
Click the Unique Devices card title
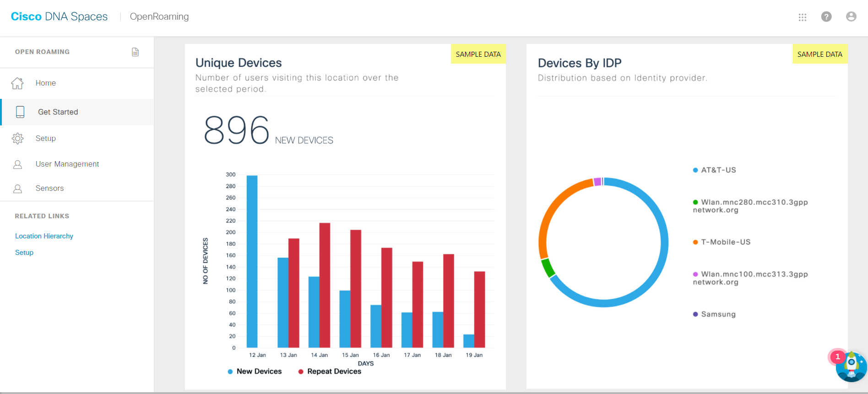pyautogui.click(x=239, y=63)
